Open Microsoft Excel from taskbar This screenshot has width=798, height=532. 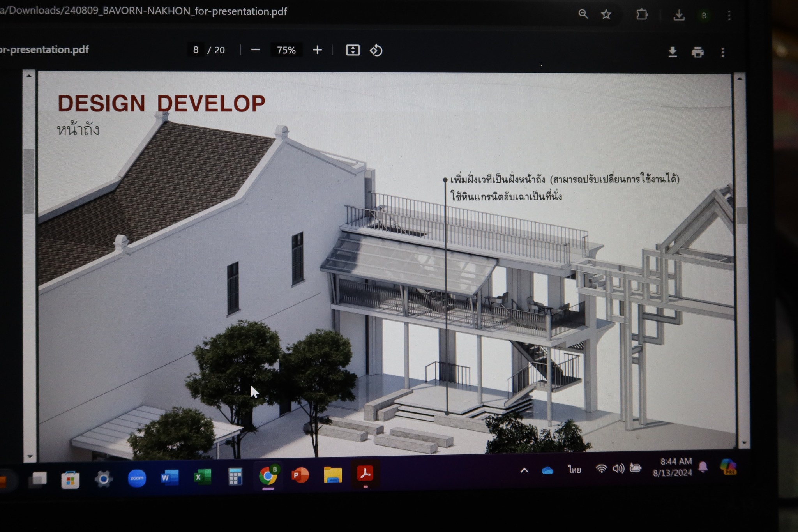click(x=202, y=477)
